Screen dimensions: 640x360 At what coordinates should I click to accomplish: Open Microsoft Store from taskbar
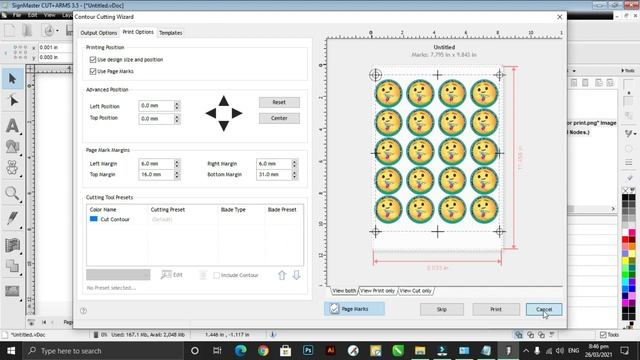point(285,351)
